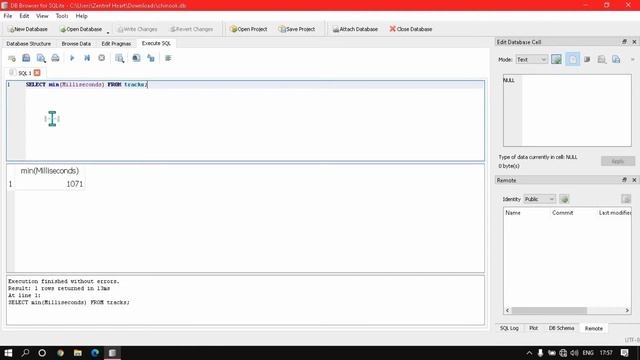Open Find in SQL editor icon
This screenshot has width=640, height=360.
tap(136, 58)
